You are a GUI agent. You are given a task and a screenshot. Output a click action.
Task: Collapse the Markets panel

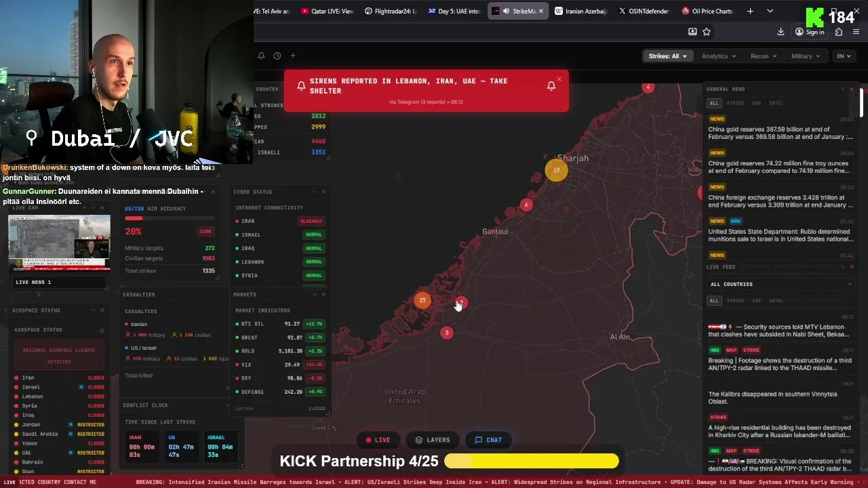pyautogui.click(x=314, y=295)
